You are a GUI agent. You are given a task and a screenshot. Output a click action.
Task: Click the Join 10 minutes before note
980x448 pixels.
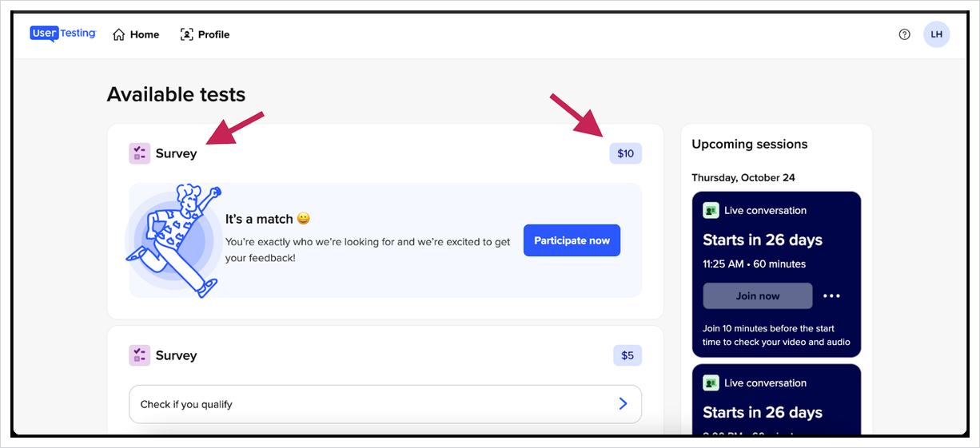click(776, 335)
